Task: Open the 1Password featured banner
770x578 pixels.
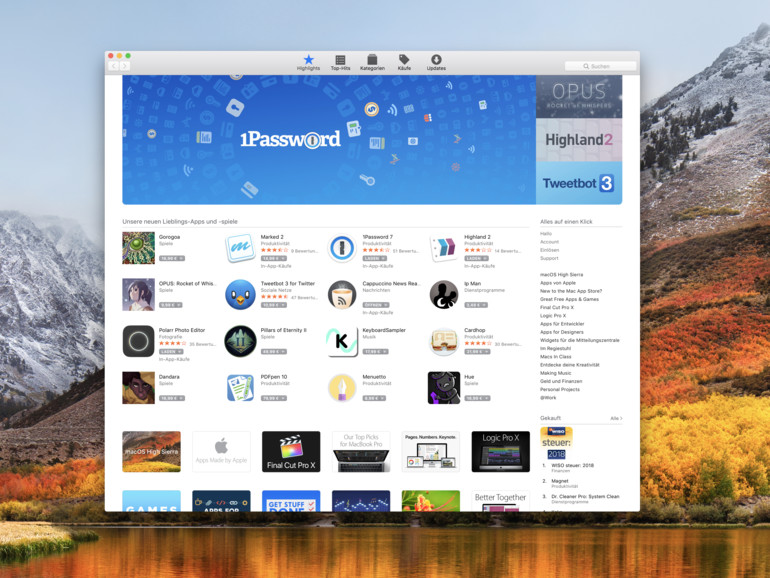Action: click(329, 139)
